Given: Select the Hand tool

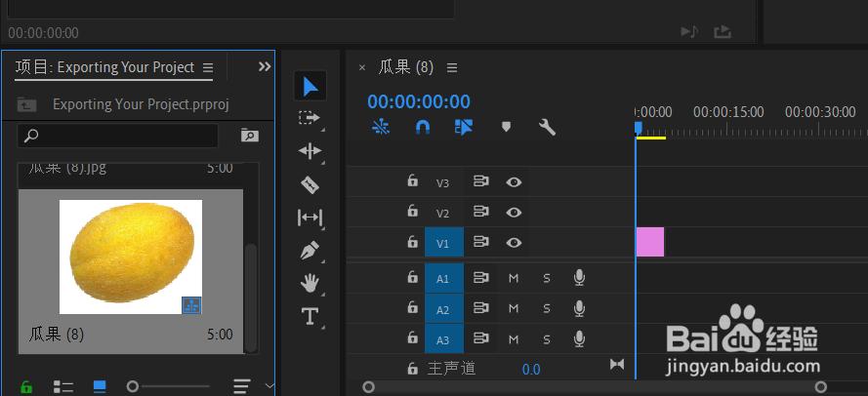Looking at the screenshot, I should pyautogui.click(x=310, y=283).
